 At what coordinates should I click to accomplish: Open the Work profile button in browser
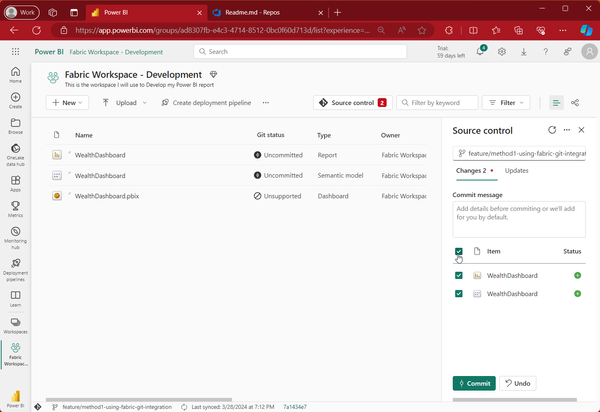click(x=22, y=13)
